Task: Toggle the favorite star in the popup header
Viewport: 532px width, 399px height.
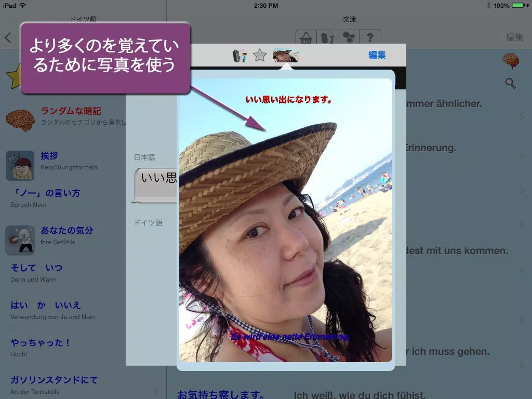Action: pyautogui.click(x=260, y=55)
